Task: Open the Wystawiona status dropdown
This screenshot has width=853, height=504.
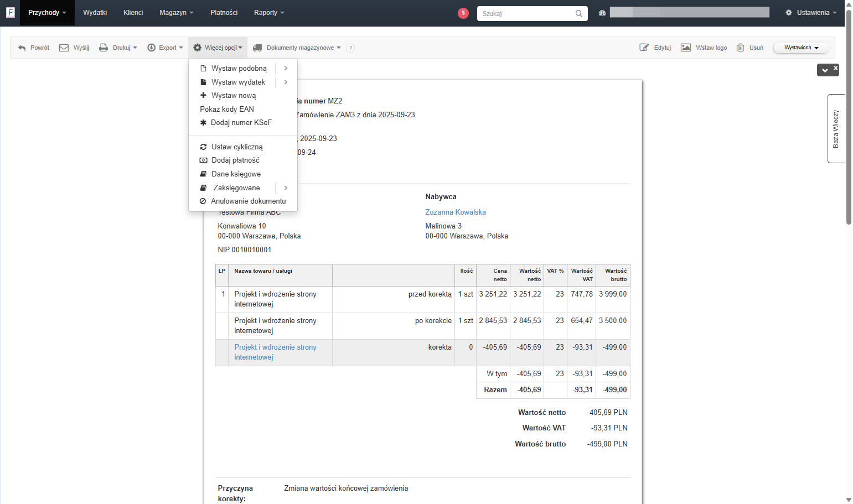Action: (801, 48)
